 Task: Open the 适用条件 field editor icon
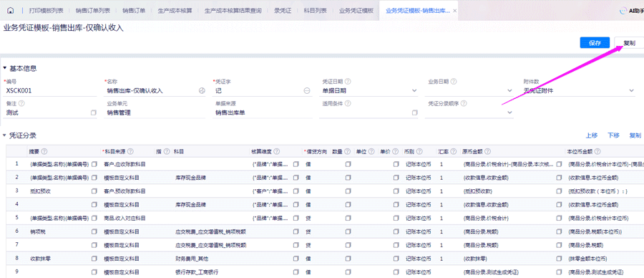click(415, 112)
